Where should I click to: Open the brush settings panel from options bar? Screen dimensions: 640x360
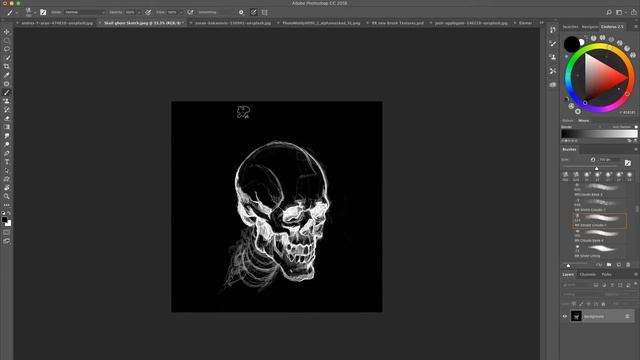coord(43,12)
